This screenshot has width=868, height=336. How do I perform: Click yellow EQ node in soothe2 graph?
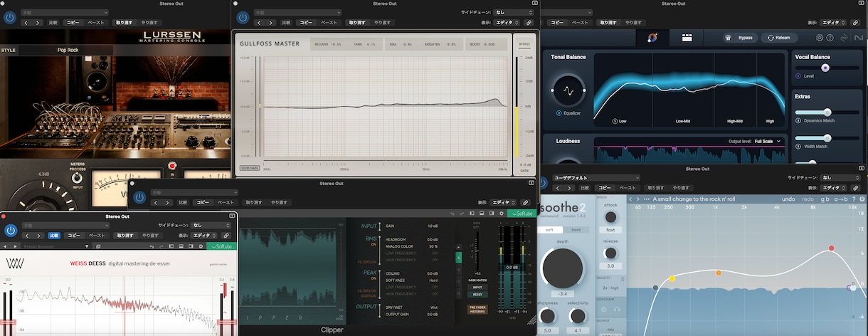[x=672, y=278]
